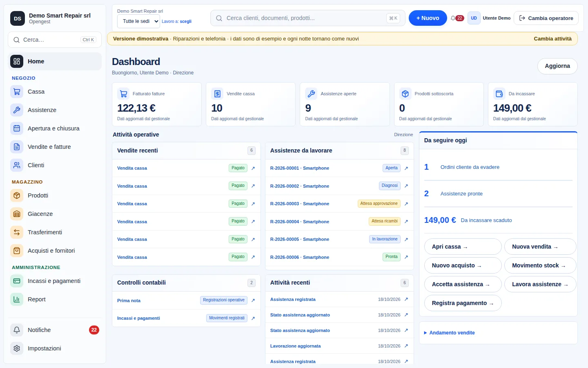588x368 pixels.
Task: Click Movimento stock quick action
Action: 540,265
